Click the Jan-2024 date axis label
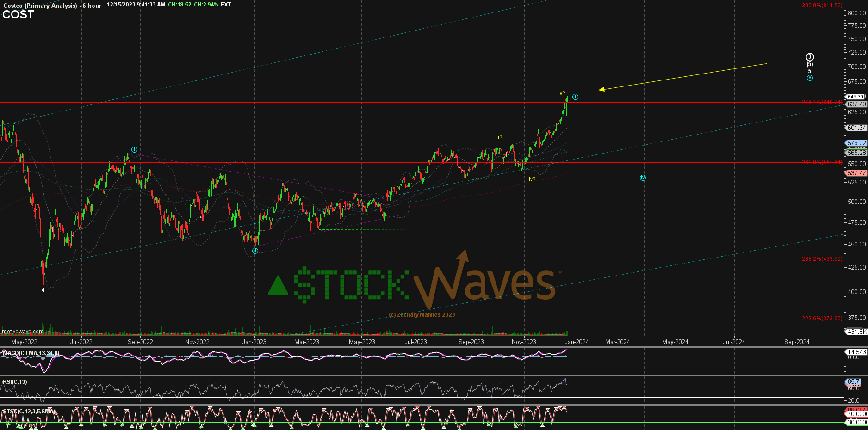The width and height of the screenshot is (868, 430). point(577,342)
